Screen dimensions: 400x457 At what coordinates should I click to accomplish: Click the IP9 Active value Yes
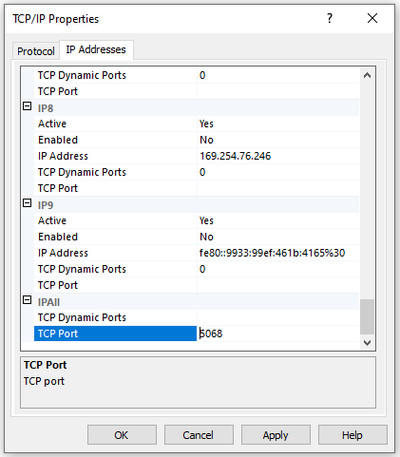206,221
